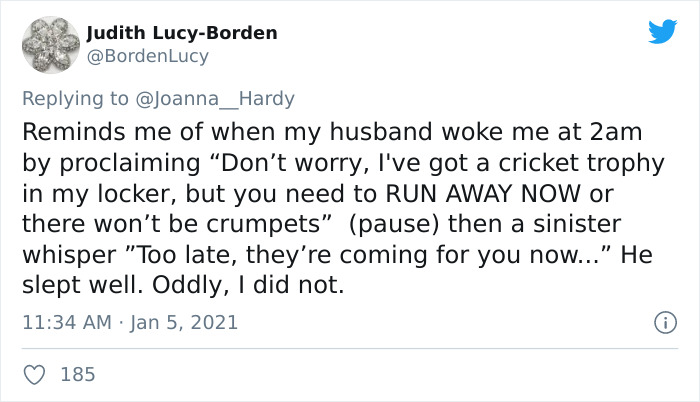Image resolution: width=700 pixels, height=402 pixels.
Task: Like the tweet using the heart icon
Action: pos(34,374)
